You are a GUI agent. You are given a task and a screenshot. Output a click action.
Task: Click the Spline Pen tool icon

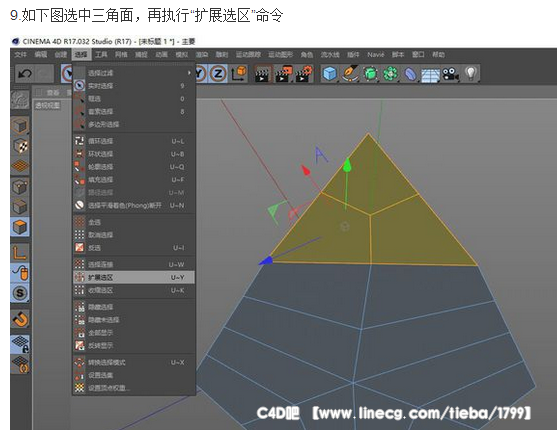[x=350, y=74]
